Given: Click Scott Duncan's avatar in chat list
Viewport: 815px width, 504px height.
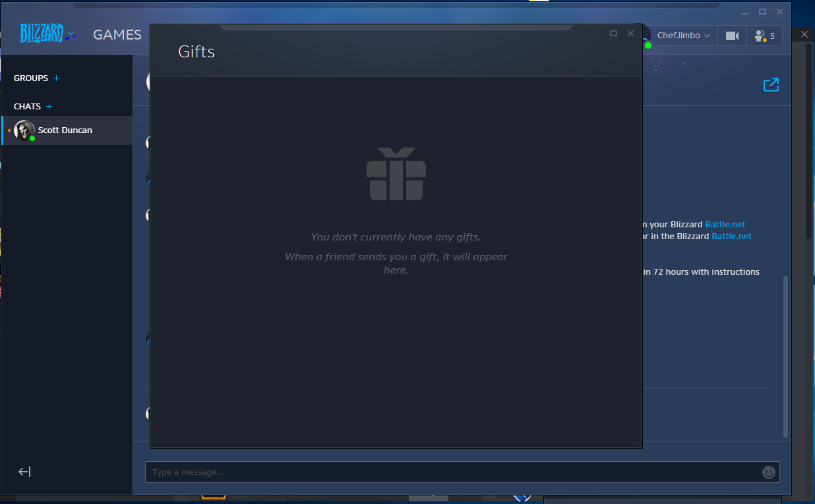Looking at the screenshot, I should tap(24, 130).
